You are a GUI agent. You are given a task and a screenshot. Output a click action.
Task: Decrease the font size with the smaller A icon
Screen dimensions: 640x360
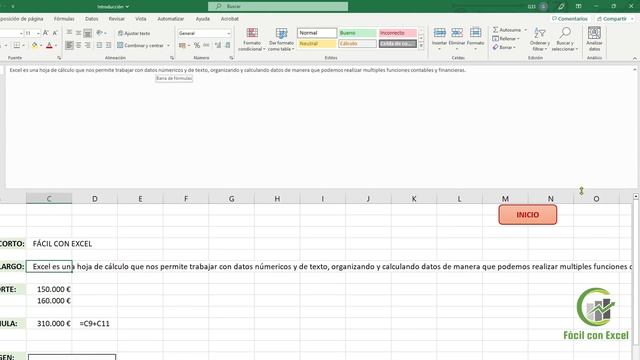[x=55, y=33]
